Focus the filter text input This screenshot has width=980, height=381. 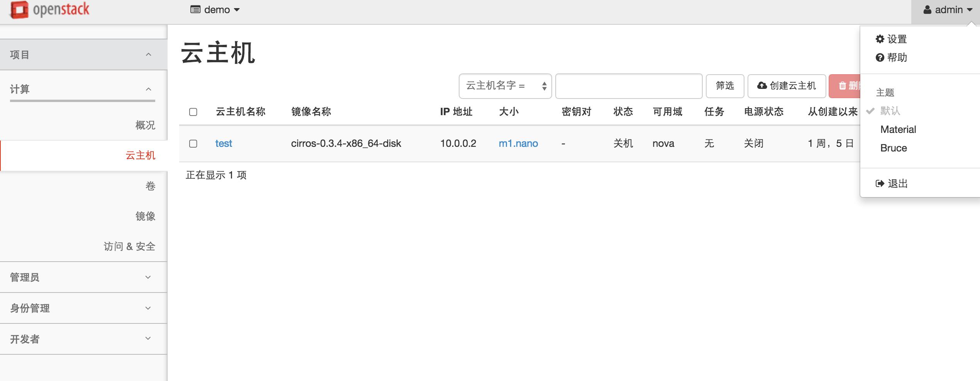click(x=629, y=86)
